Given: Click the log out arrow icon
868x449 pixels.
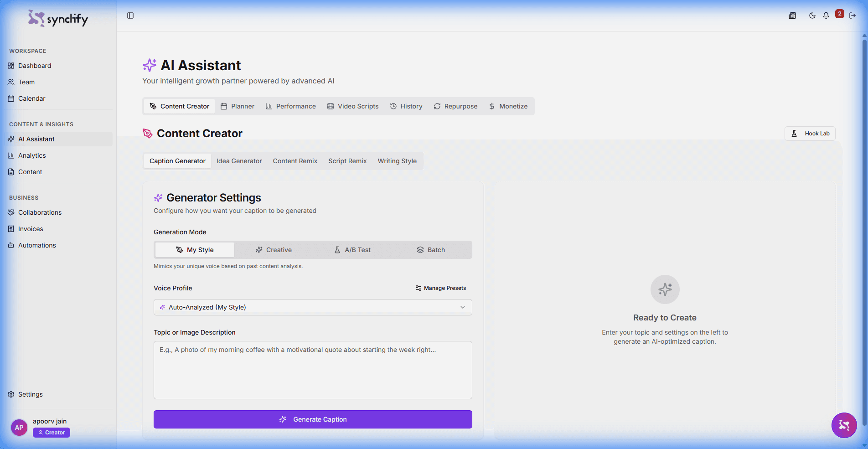Looking at the screenshot, I should tap(853, 15).
